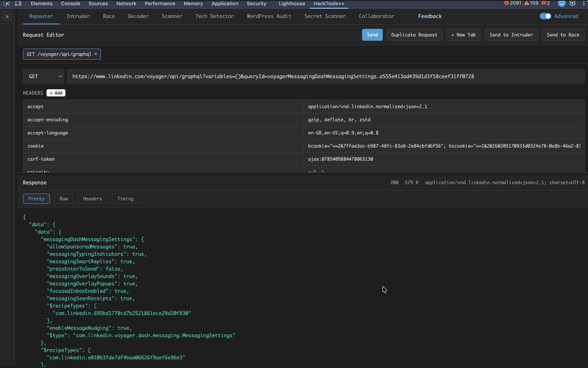
Task: Switch to the Scanner tab
Action: pos(172,16)
